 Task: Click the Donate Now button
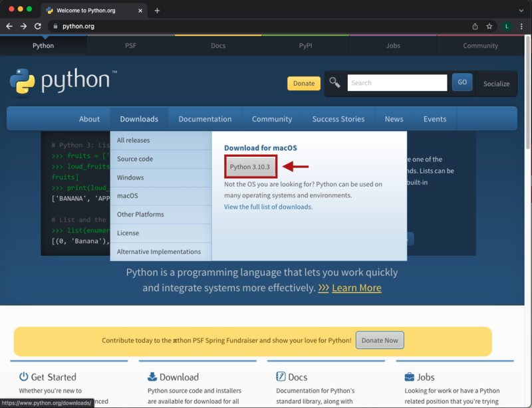380,340
